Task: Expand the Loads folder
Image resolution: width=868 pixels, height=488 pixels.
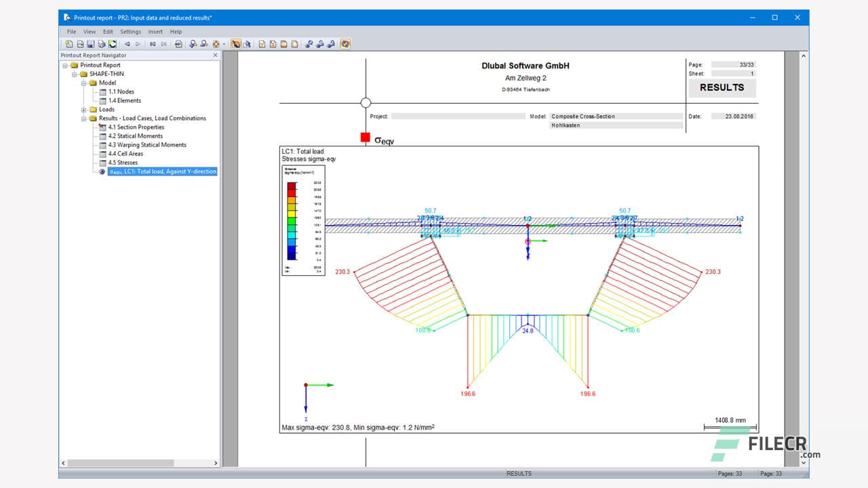Action: pos(84,110)
